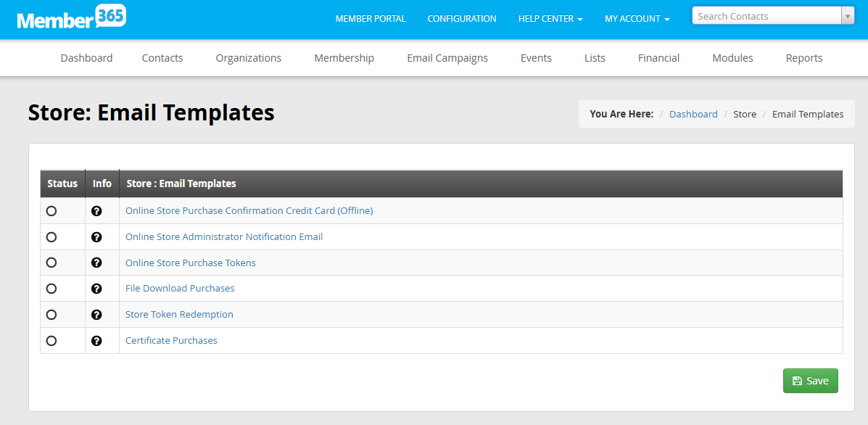This screenshot has height=425, width=868.
Task: Open Configuration from the top bar
Action: [x=462, y=19]
